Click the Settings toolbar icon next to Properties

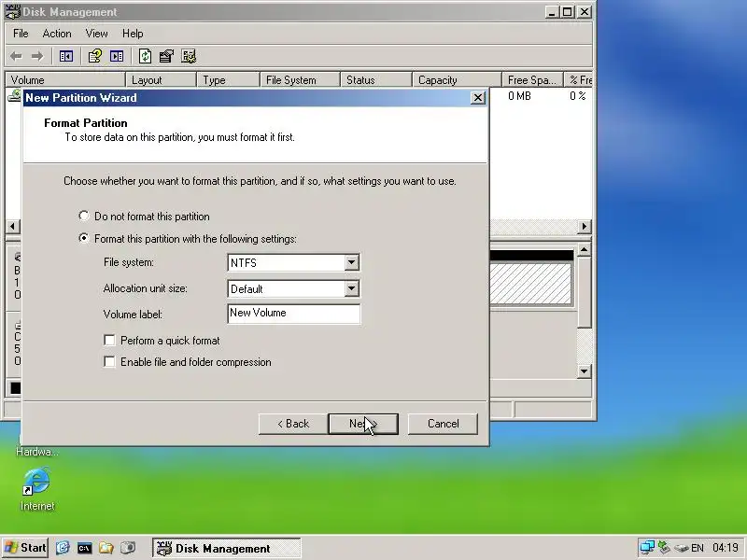[189, 57]
